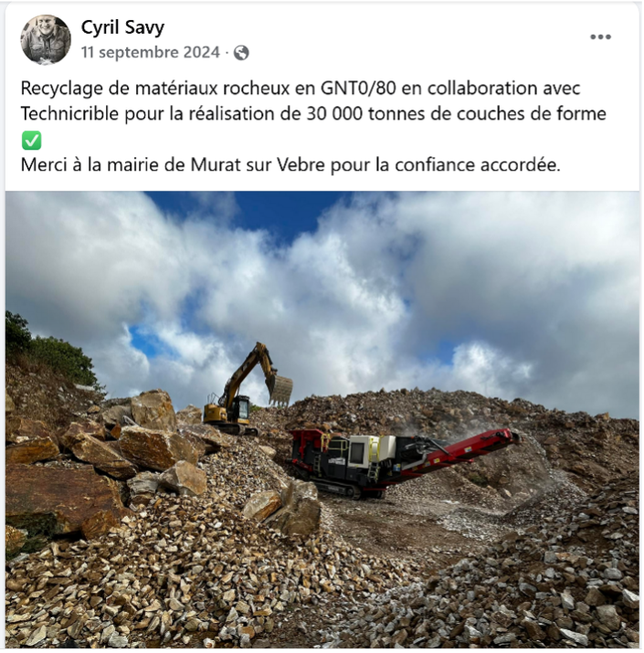Open the 11 septembre 2024 timestamp link
Image resolution: width=644 pixels, height=653 pixels.
click(x=151, y=52)
